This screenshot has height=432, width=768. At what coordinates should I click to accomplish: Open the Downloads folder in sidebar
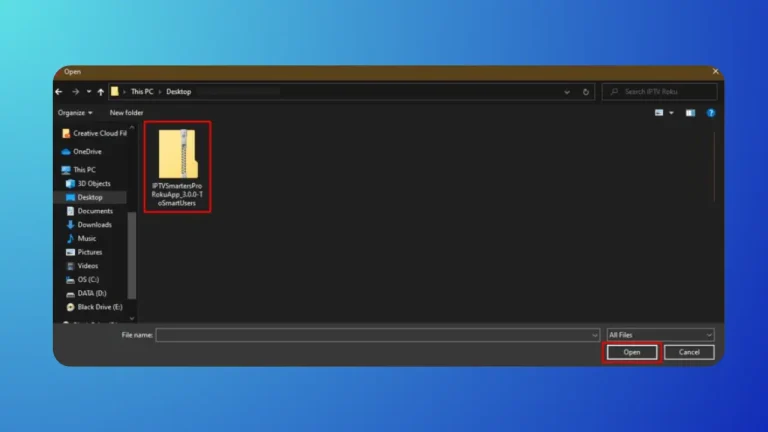pyautogui.click(x=94, y=225)
